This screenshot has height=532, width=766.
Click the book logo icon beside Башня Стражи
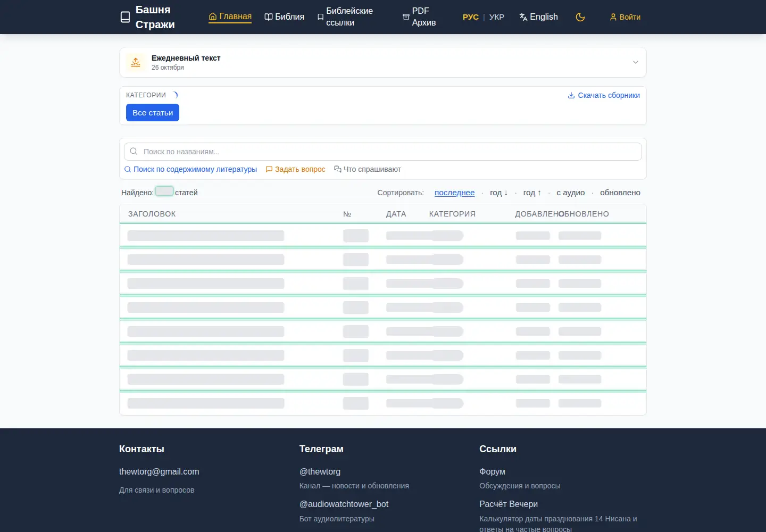(x=125, y=17)
